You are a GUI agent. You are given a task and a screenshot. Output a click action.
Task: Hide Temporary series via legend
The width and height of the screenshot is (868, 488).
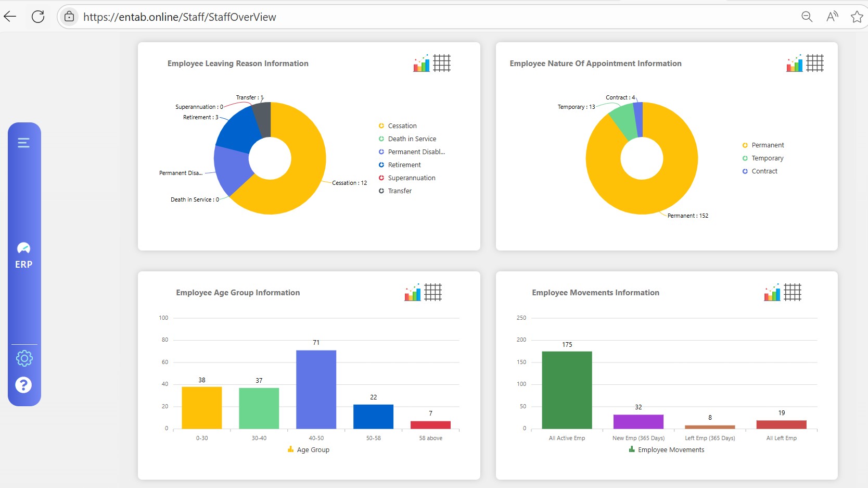(767, 158)
